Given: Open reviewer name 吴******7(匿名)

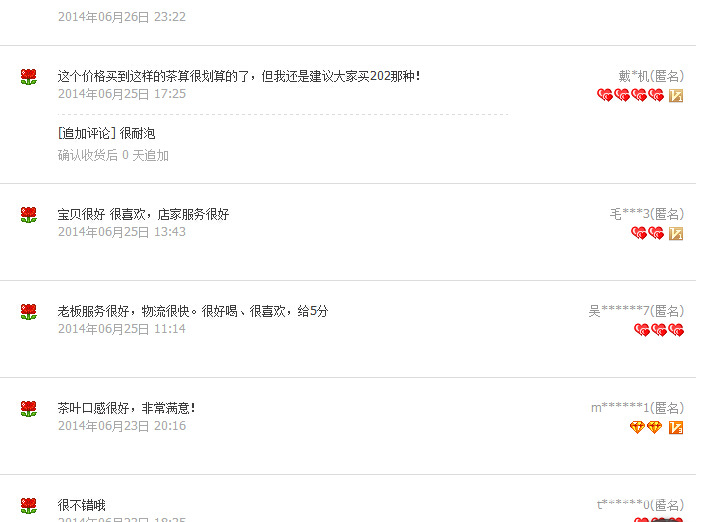Looking at the screenshot, I should click(x=636, y=311).
